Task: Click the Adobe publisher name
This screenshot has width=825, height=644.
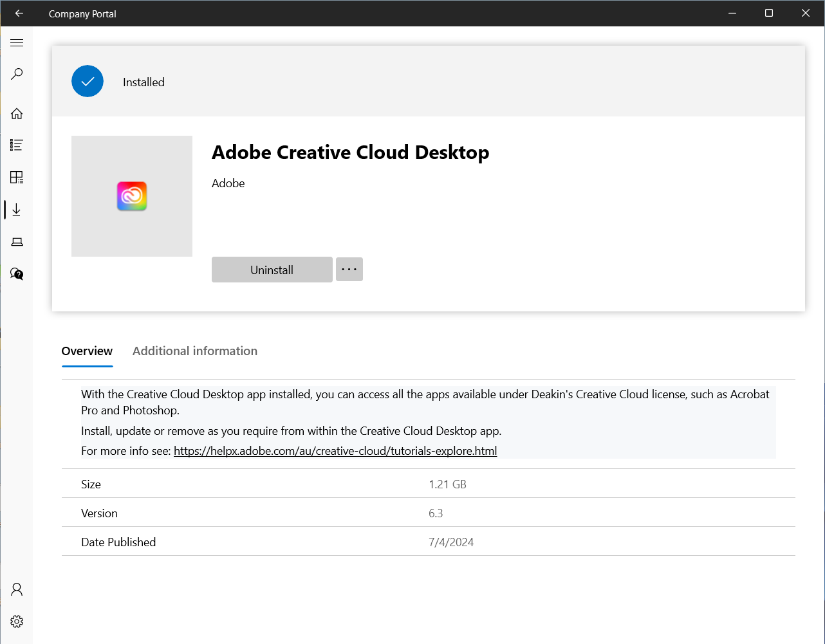Action: click(x=228, y=183)
